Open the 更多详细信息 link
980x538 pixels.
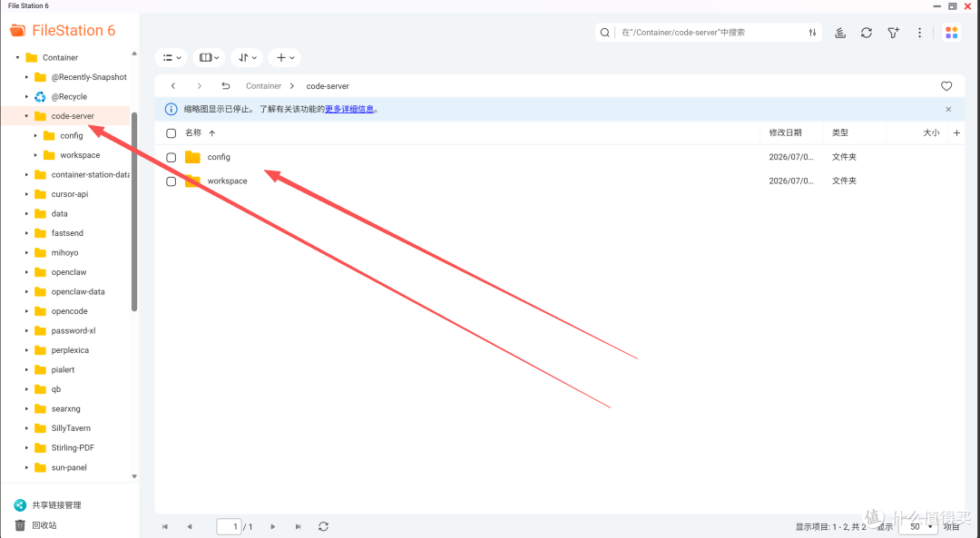pyautogui.click(x=349, y=110)
